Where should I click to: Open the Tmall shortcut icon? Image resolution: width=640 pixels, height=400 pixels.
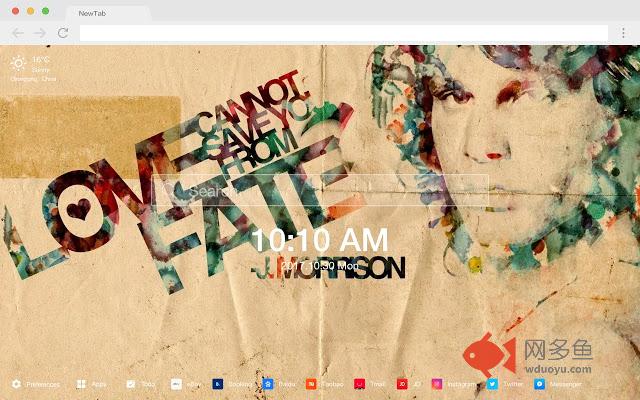tap(359, 384)
